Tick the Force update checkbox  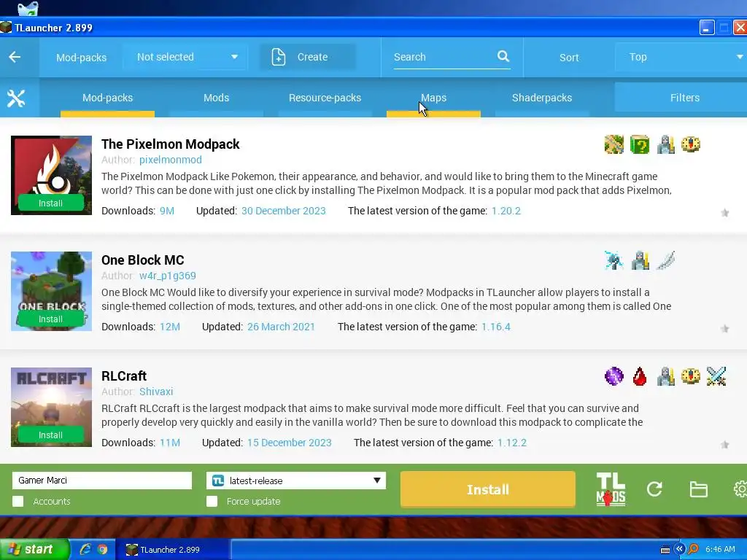pos(212,502)
